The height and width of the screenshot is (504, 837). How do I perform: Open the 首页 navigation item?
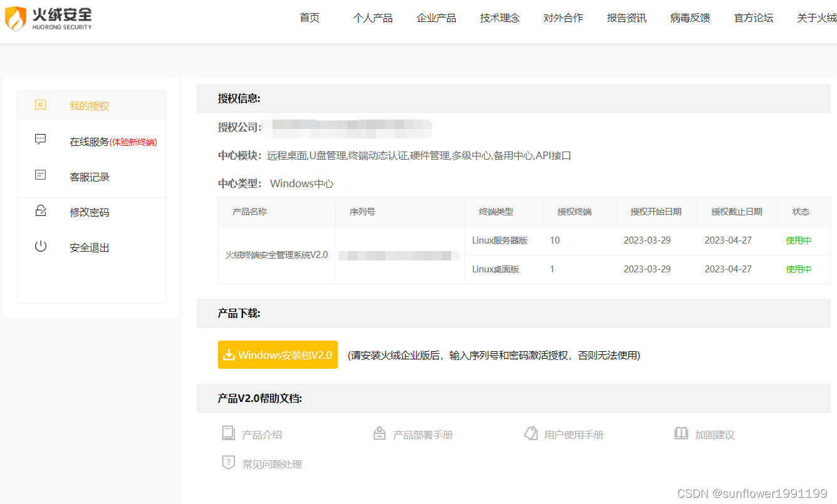pyautogui.click(x=309, y=18)
